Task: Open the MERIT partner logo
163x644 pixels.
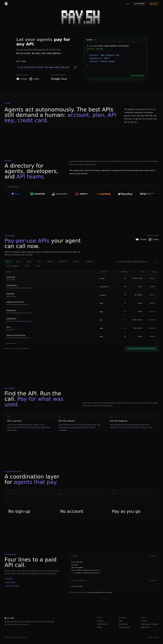Action: pos(81,194)
